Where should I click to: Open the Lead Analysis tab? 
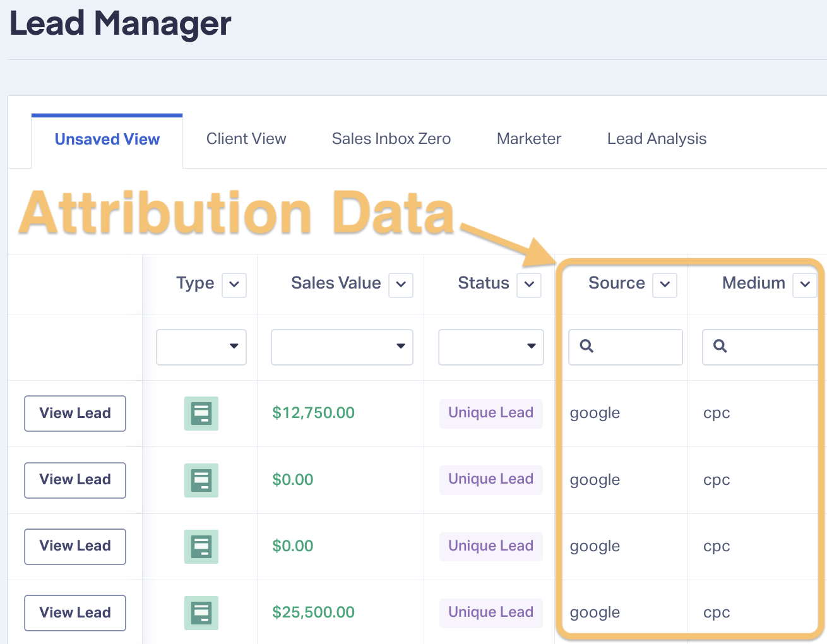657,139
